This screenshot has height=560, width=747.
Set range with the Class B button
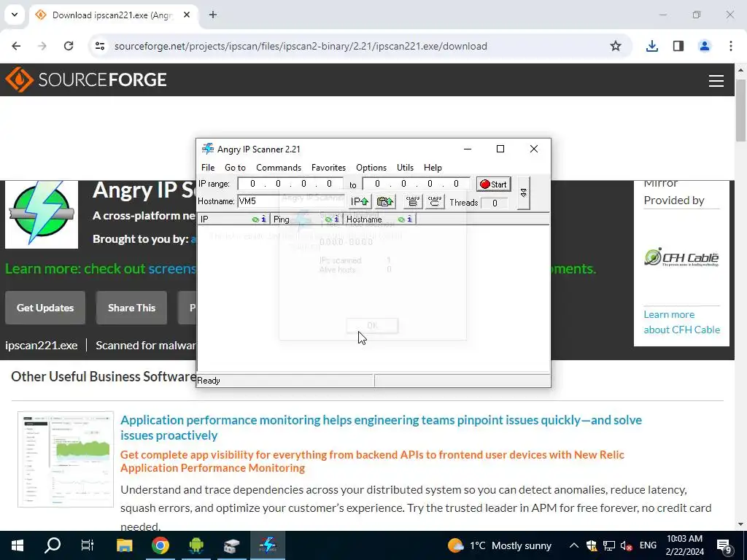413,201
